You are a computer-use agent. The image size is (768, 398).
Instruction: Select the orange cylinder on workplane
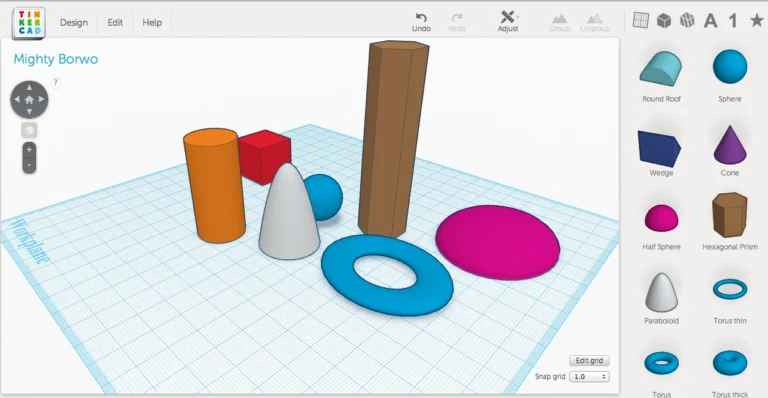click(x=215, y=186)
